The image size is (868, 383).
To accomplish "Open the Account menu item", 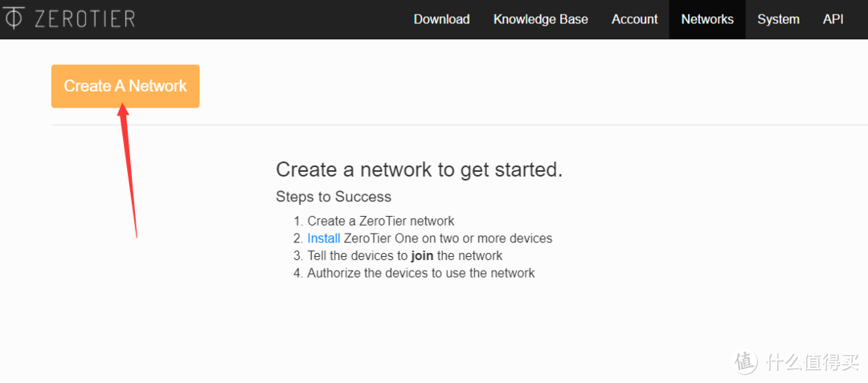I will (634, 19).
